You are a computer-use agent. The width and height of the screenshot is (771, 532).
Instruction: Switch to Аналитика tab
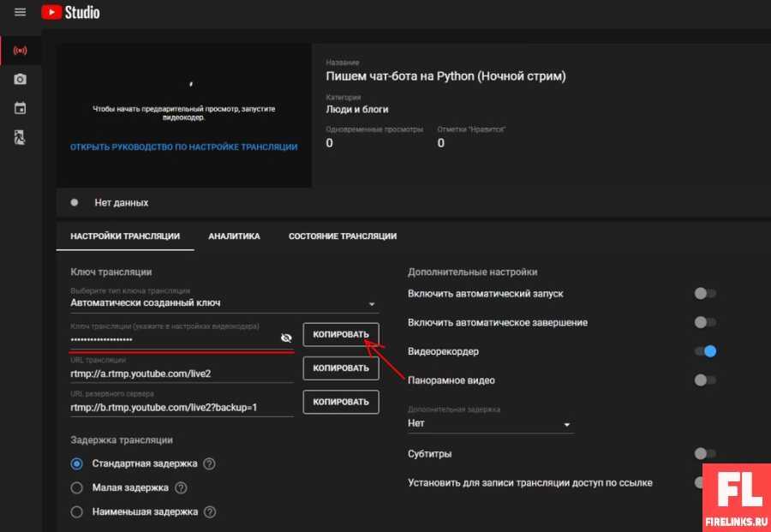(x=234, y=236)
